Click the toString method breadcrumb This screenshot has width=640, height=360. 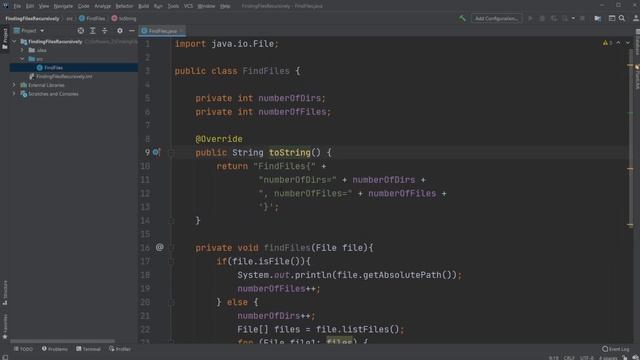pos(124,18)
